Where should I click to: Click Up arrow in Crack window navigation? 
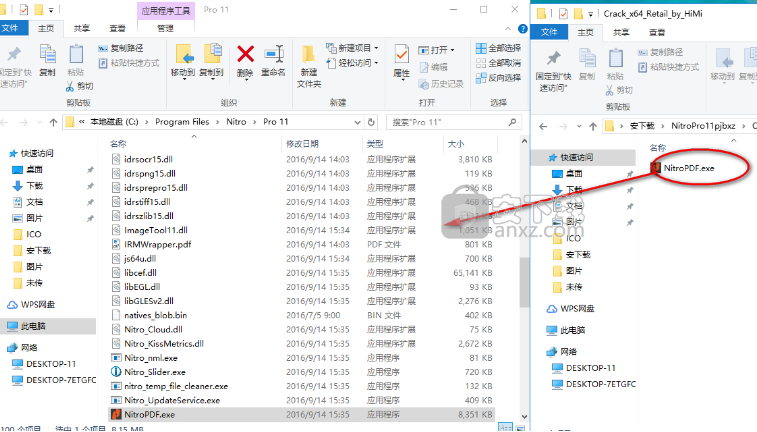point(593,126)
